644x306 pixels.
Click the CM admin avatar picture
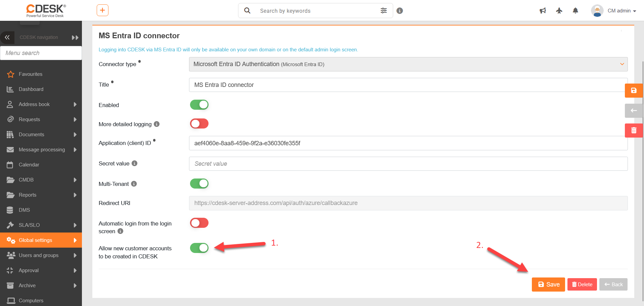[x=597, y=11]
